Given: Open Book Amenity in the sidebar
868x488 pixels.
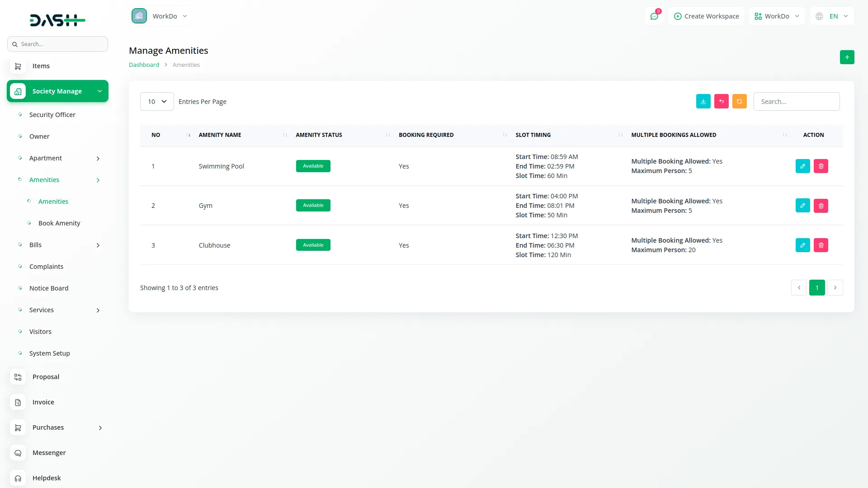Looking at the screenshot, I should (x=59, y=223).
